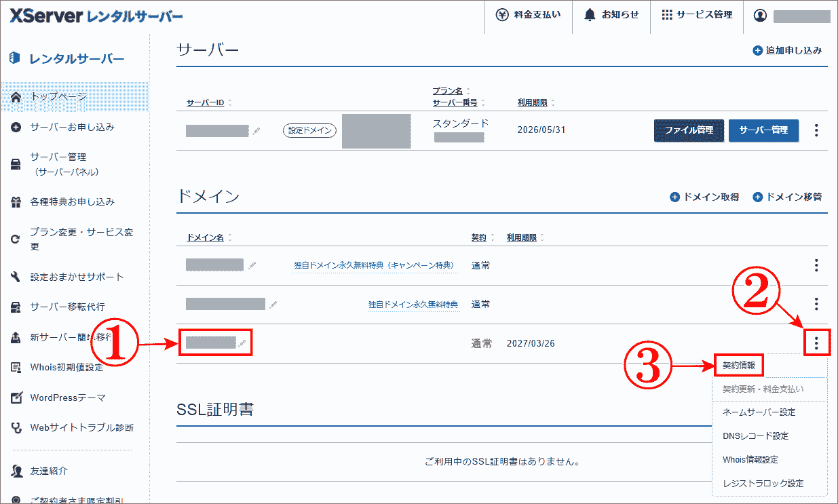Click ご利用中のSSL証明書はありません message
838x504 pixels.
(501, 462)
